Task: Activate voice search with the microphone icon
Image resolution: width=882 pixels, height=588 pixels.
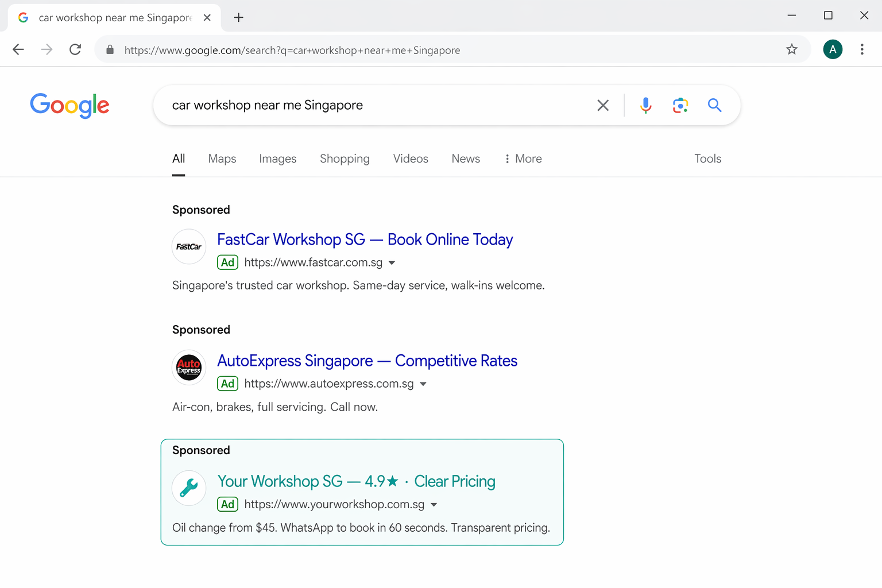Action: coord(645,105)
